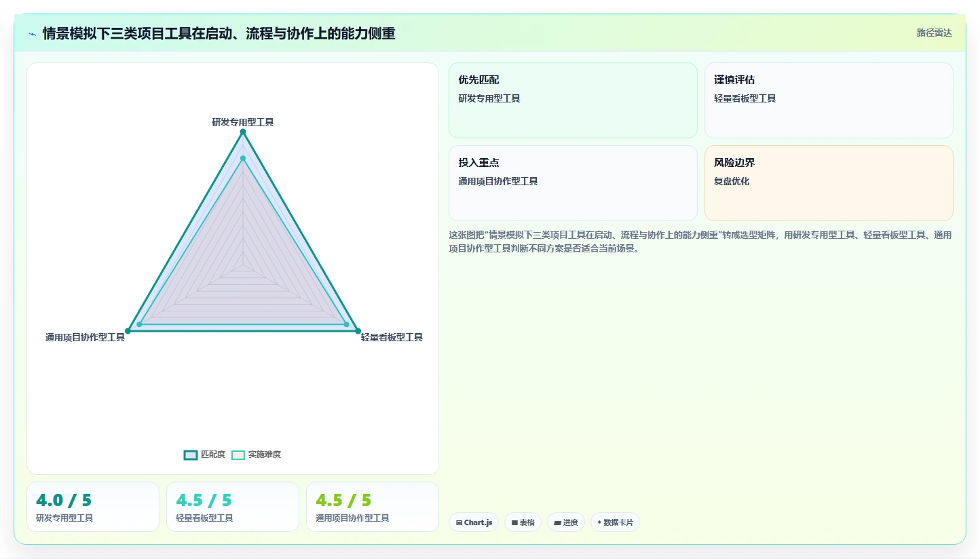Select the 风险边界 card

pyautogui.click(x=829, y=183)
